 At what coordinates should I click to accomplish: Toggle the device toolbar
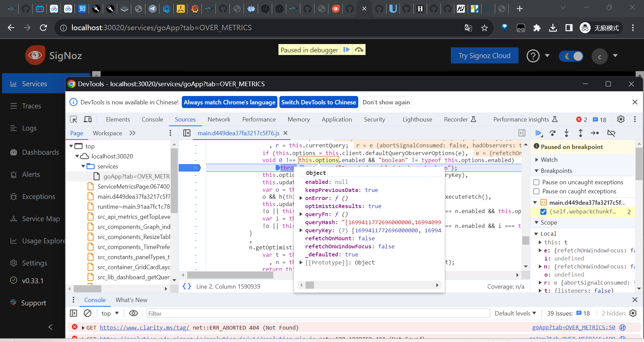(88, 119)
